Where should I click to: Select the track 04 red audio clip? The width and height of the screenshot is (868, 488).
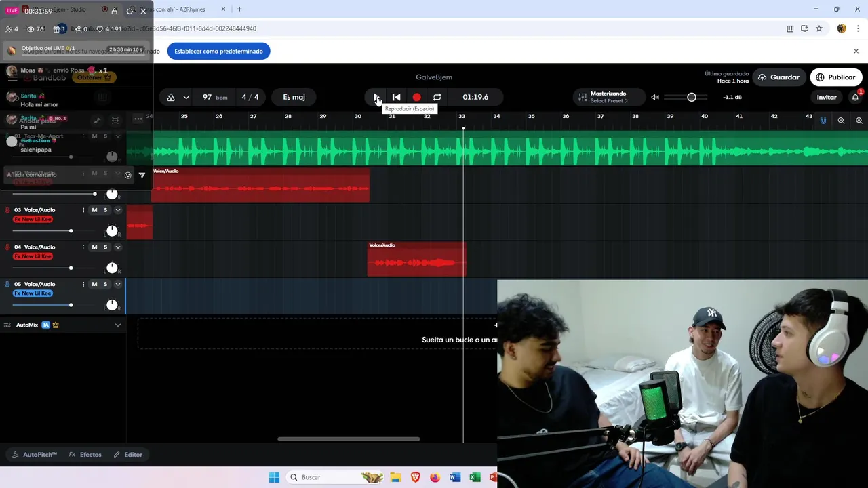[416, 260]
